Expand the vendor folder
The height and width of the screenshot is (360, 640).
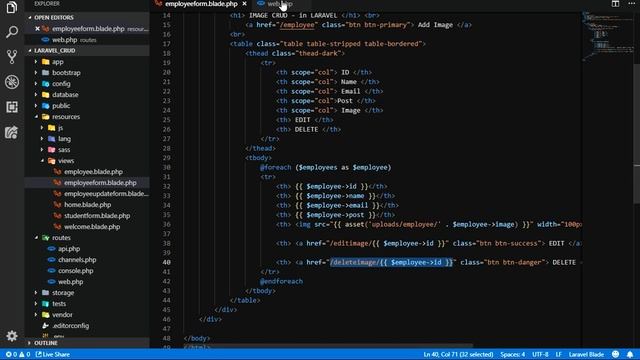(62, 315)
